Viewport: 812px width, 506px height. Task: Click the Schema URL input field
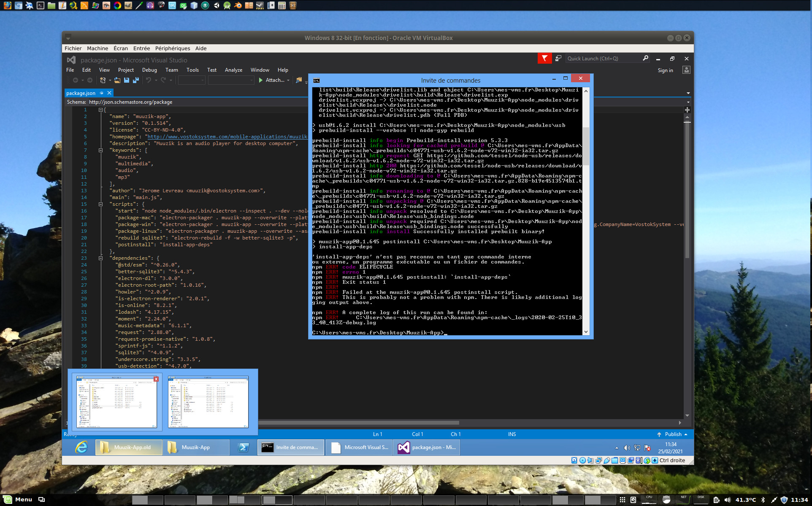tap(198, 102)
